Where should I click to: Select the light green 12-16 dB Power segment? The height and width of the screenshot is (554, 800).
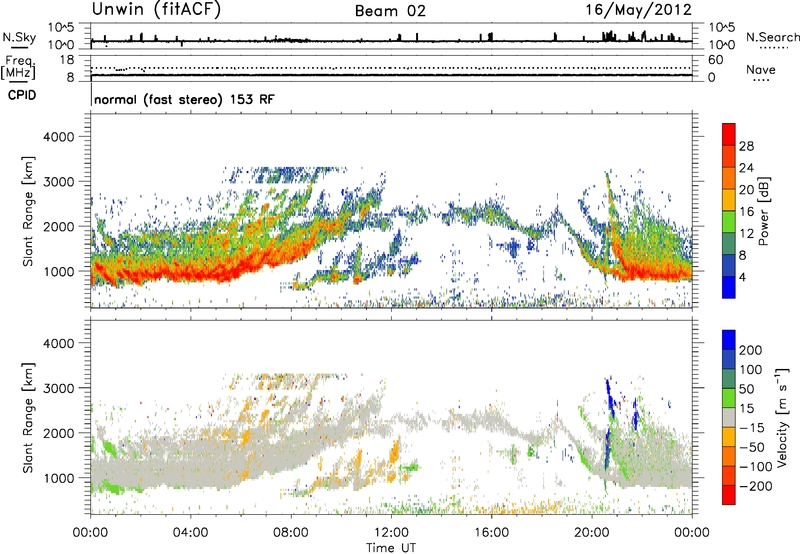click(729, 221)
